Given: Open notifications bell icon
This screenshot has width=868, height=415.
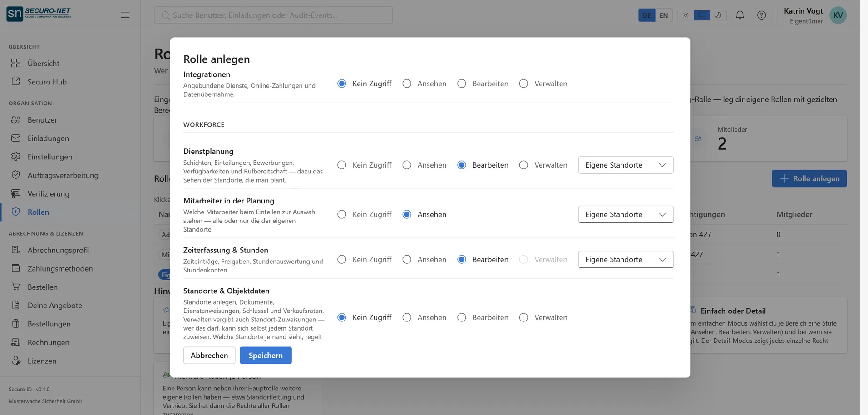Looking at the screenshot, I should coord(740,15).
